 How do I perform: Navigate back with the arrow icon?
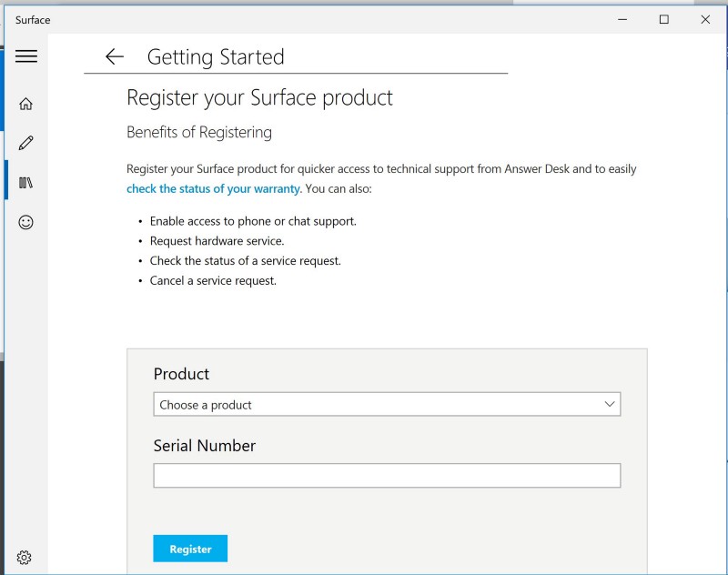click(113, 56)
